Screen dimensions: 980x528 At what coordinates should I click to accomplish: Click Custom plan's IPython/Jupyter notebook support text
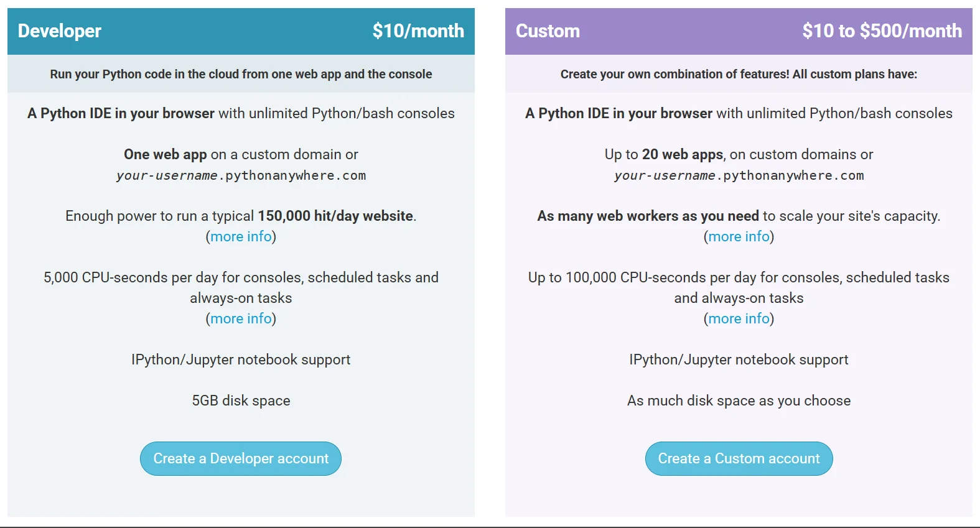pos(739,359)
